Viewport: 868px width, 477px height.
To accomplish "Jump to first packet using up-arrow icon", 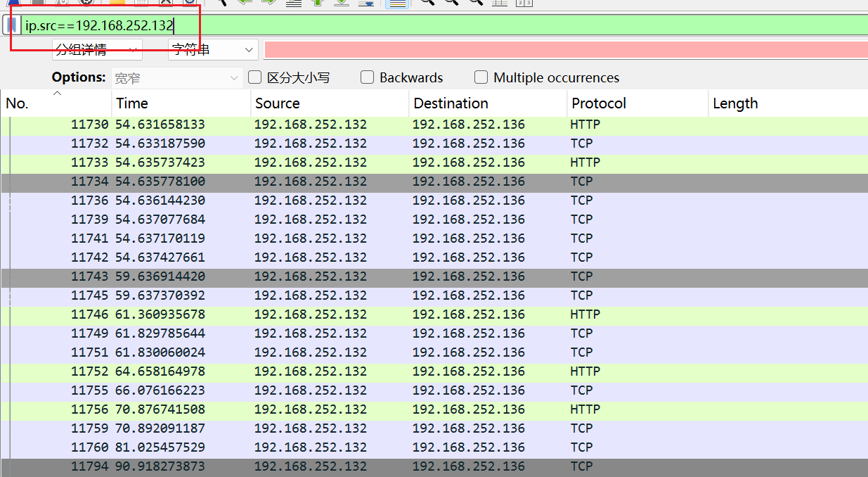I will coord(316,2).
